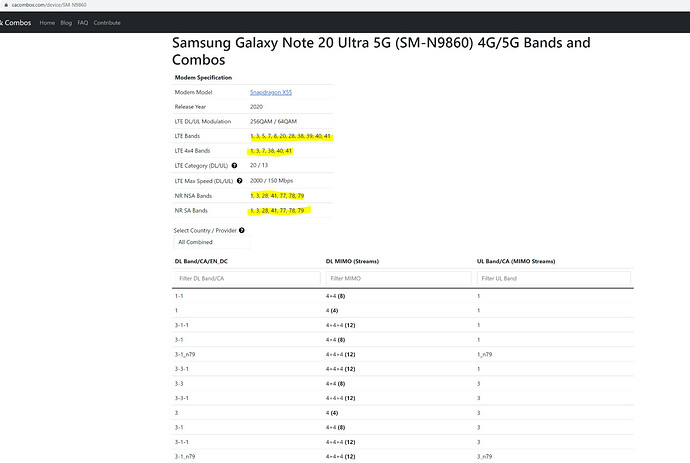Click the browser address bar URL

(x=49, y=5)
